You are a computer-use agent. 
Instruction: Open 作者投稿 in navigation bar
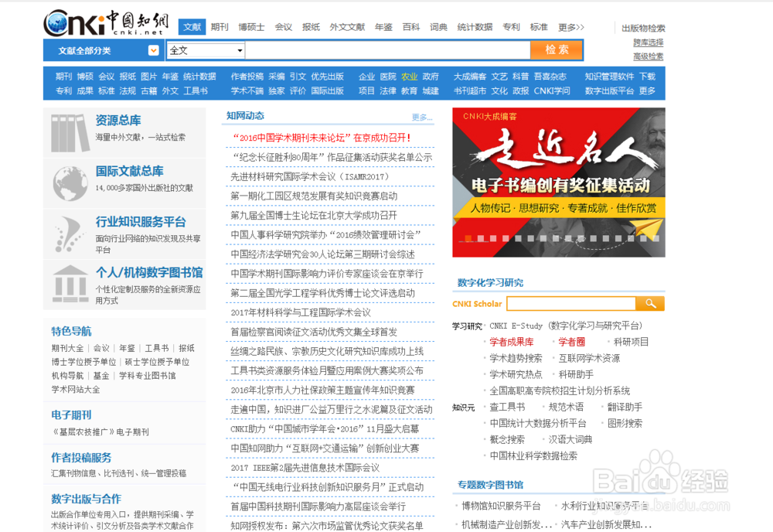click(x=247, y=77)
